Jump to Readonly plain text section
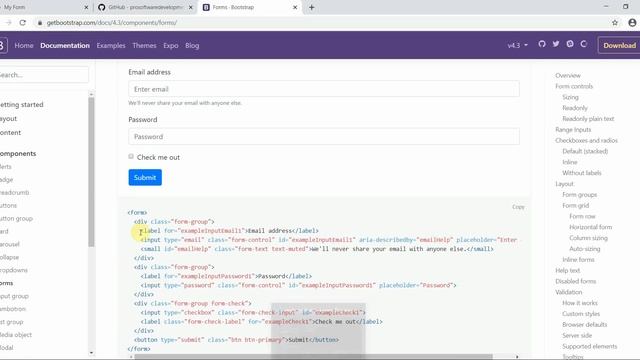Image resolution: width=640 pixels, height=360 pixels. [x=588, y=119]
